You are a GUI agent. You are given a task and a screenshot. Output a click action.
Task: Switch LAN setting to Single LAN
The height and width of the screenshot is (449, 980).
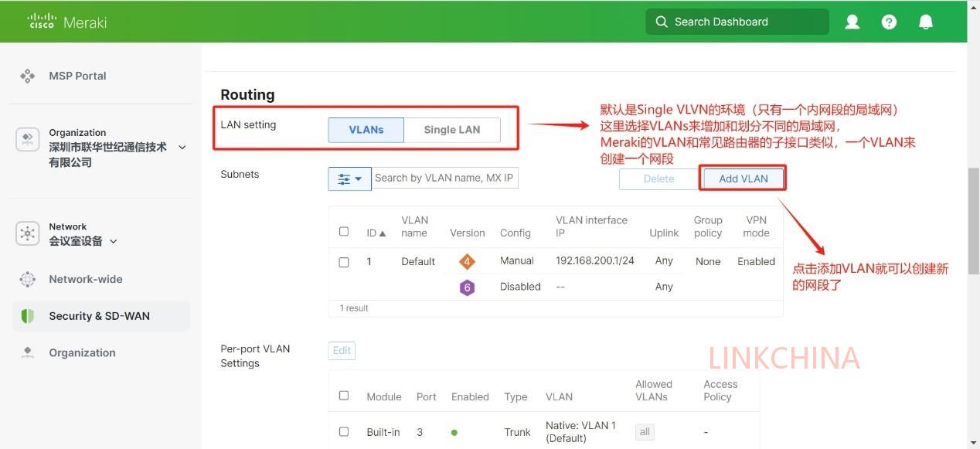coord(452,130)
